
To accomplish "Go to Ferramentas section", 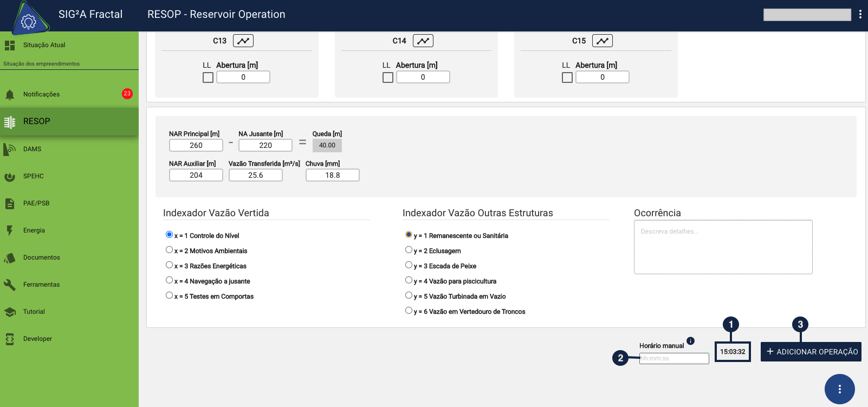I will coord(69,285).
